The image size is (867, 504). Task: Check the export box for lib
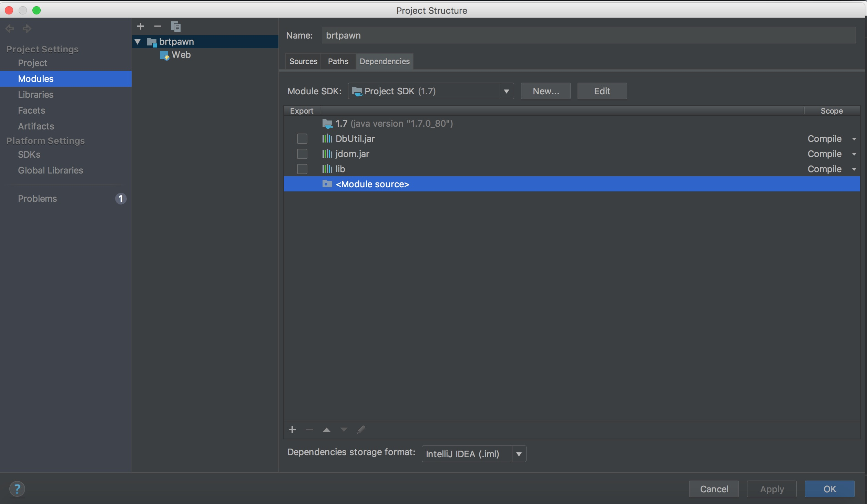[x=302, y=169]
